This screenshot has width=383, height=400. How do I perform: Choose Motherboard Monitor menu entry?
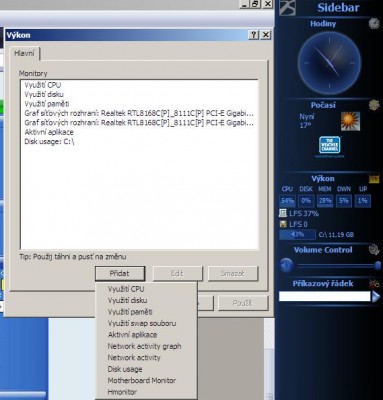(x=147, y=380)
